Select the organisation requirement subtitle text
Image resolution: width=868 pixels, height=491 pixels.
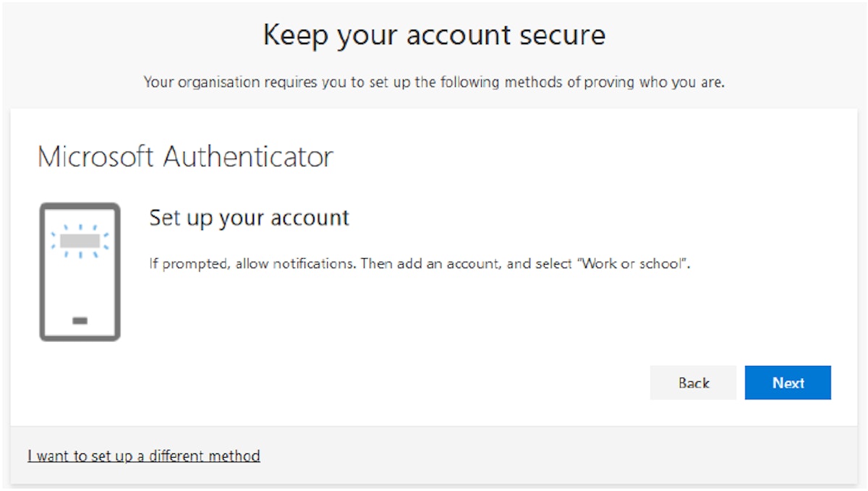[x=434, y=82]
